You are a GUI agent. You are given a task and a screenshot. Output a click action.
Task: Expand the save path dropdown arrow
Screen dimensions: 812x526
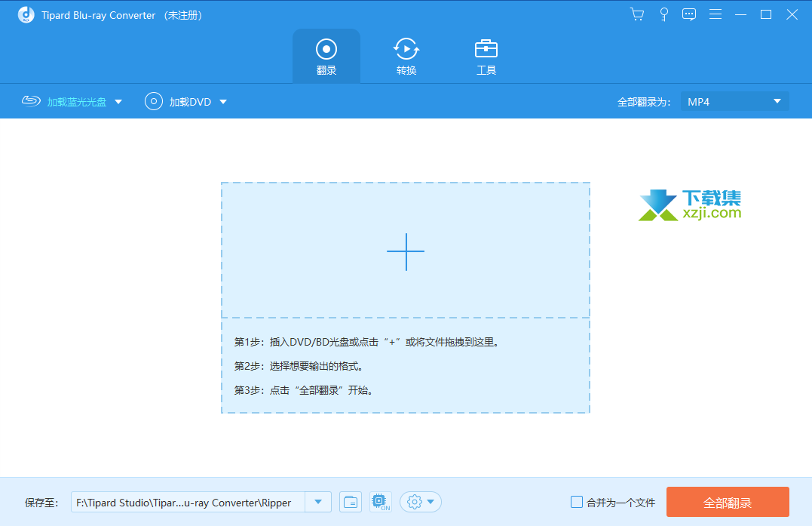(318, 502)
